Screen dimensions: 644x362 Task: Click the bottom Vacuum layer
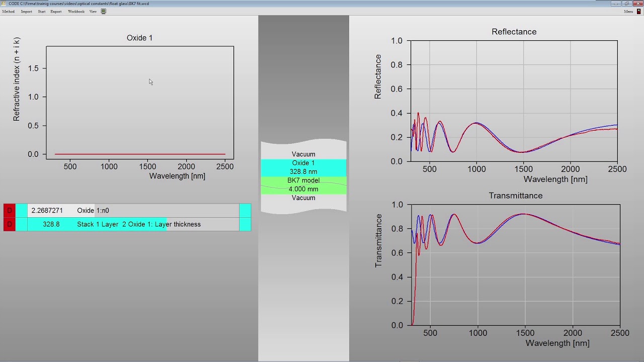tap(303, 198)
